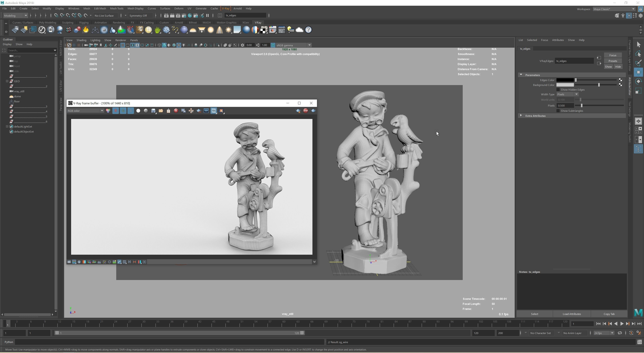This screenshot has width=644, height=353.
Task: Click the track mouse icon in frame buffer
Action: pyautogui.click(x=191, y=111)
